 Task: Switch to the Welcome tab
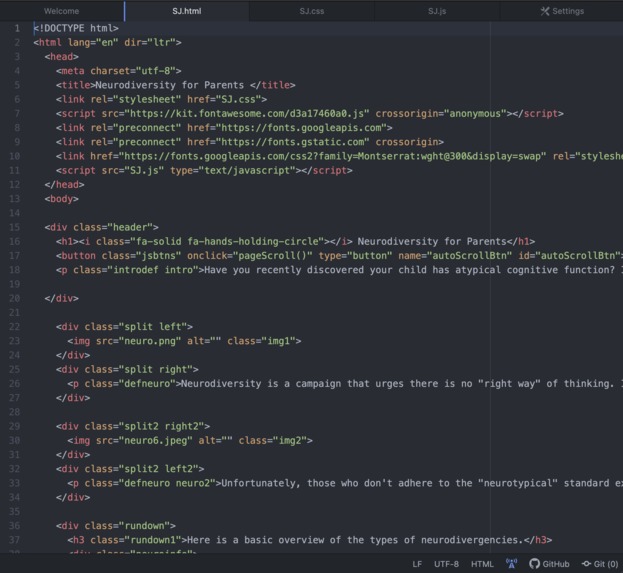(62, 11)
